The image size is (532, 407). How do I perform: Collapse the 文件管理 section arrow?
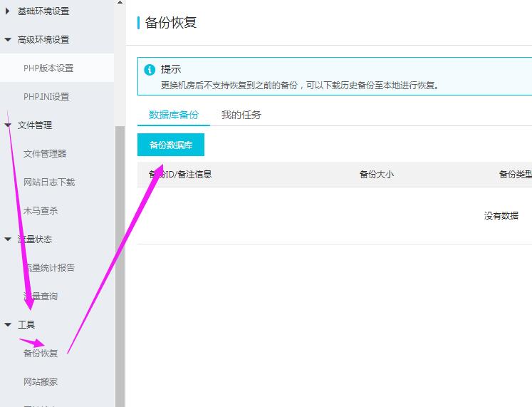pos(8,125)
